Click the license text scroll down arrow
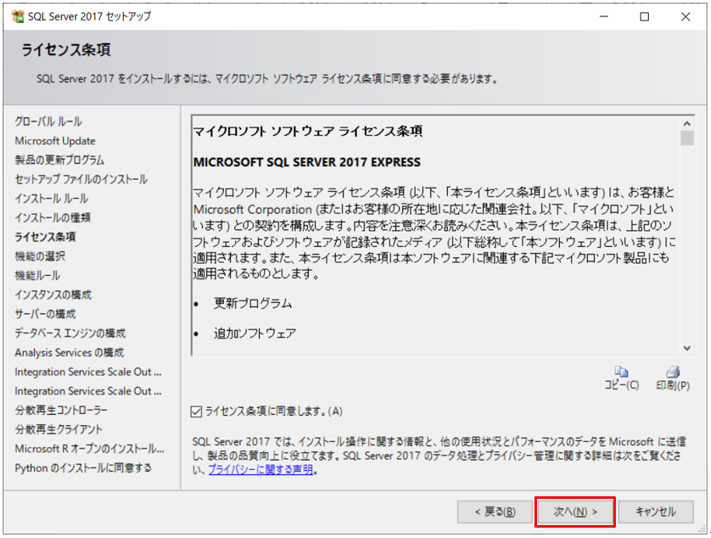The width and height of the screenshot is (711, 538). [x=687, y=348]
